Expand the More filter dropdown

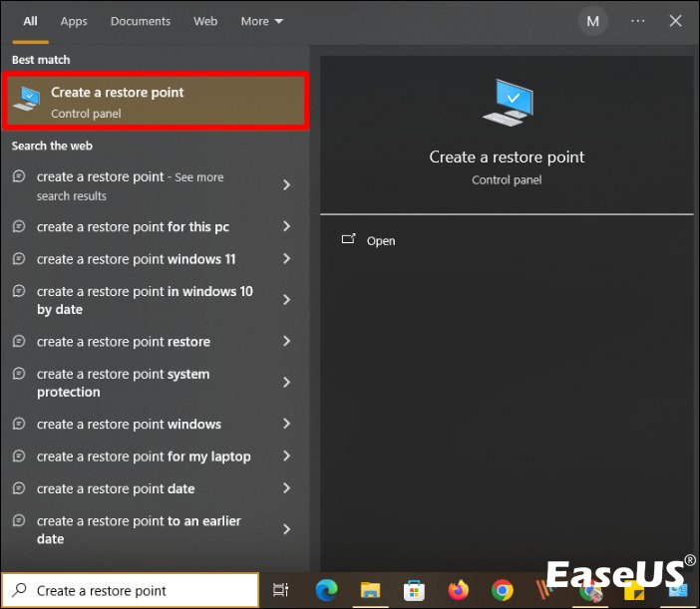(262, 21)
